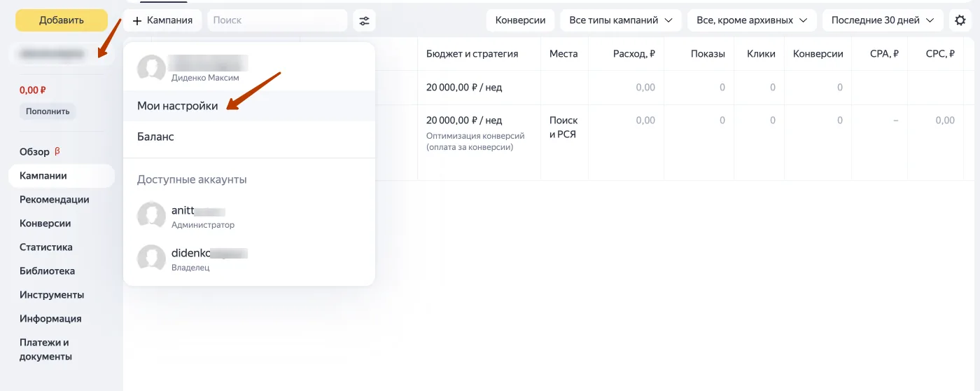Screen dimensions: 980x391
Task: Select Кампании in the sidebar
Action: coord(62,176)
